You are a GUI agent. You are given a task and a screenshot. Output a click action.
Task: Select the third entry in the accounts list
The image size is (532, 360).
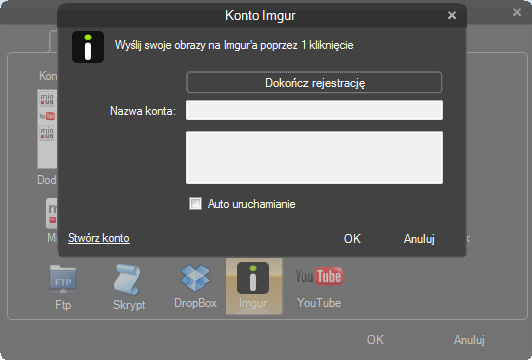pos(48,133)
